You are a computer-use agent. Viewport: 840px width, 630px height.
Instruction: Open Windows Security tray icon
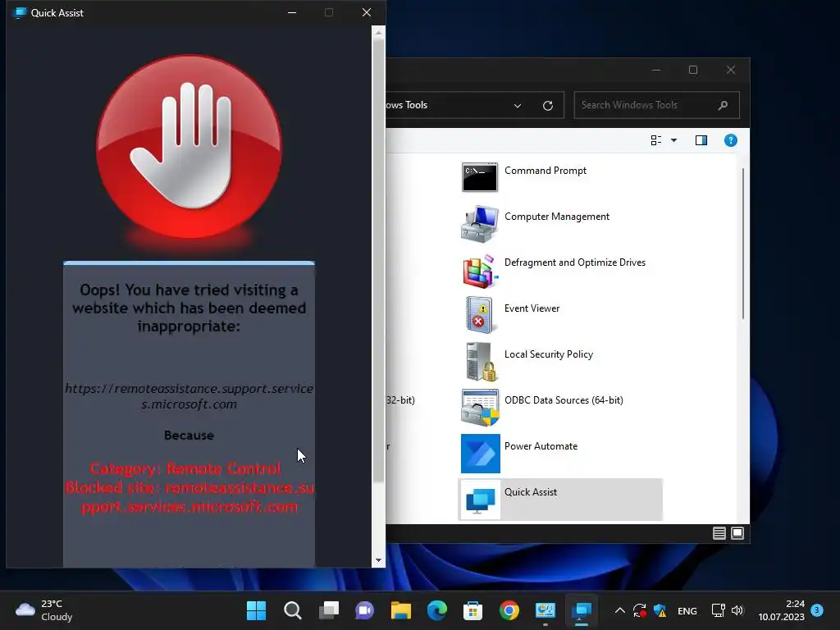coord(660,610)
